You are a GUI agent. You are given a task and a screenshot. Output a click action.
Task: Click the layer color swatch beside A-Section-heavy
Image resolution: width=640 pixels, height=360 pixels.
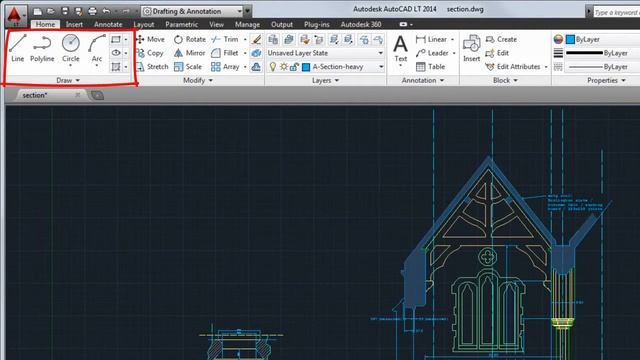tap(306, 67)
